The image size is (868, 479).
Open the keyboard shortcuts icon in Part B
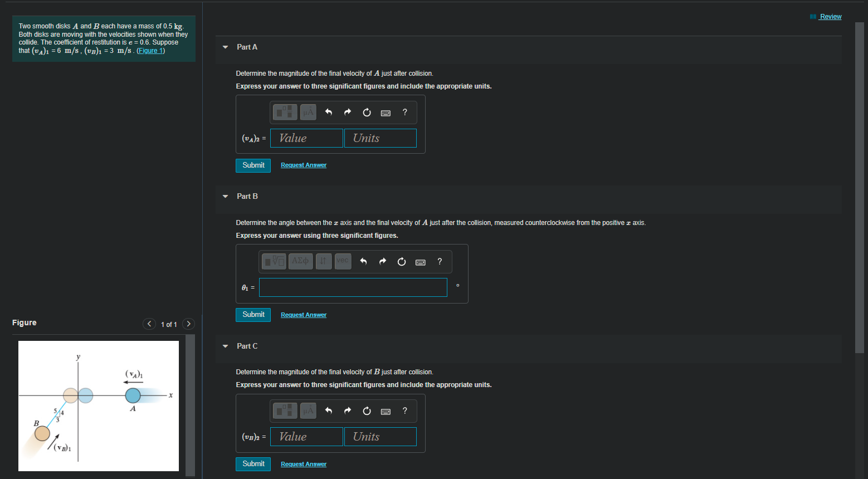[x=420, y=261]
